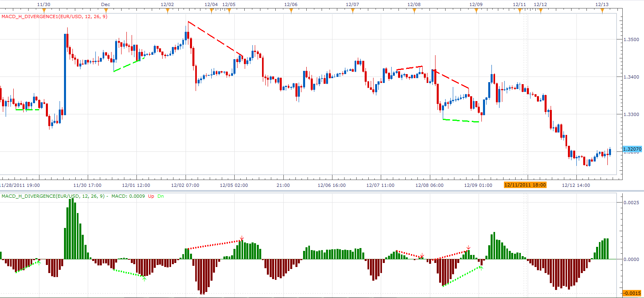Click the 12/02 day marker on top axis

[x=167, y=4]
